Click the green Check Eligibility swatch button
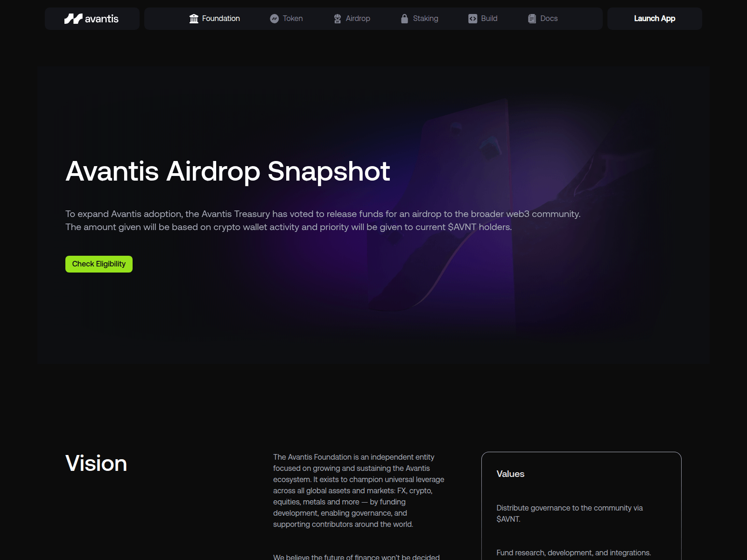Image resolution: width=747 pixels, height=560 pixels. (x=99, y=264)
